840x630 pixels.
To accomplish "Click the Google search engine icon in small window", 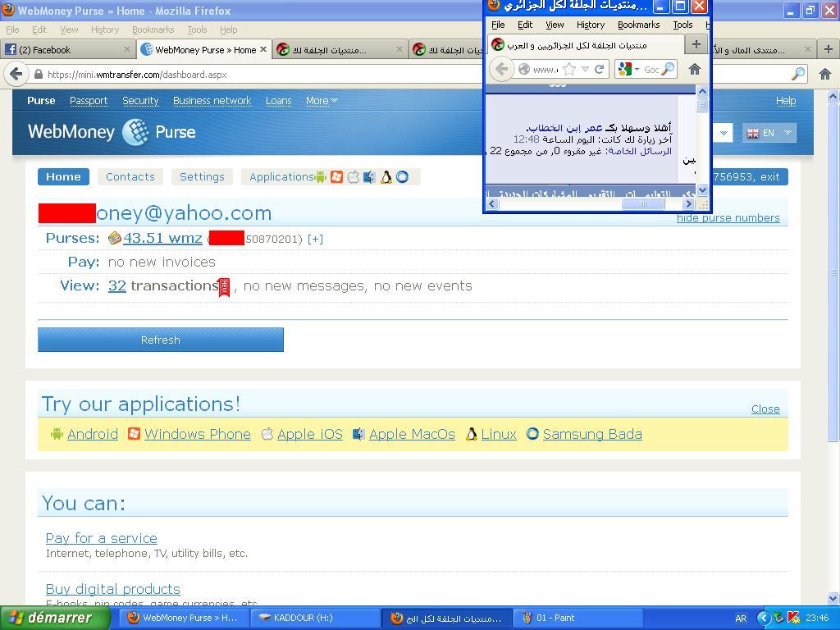I will (624, 69).
